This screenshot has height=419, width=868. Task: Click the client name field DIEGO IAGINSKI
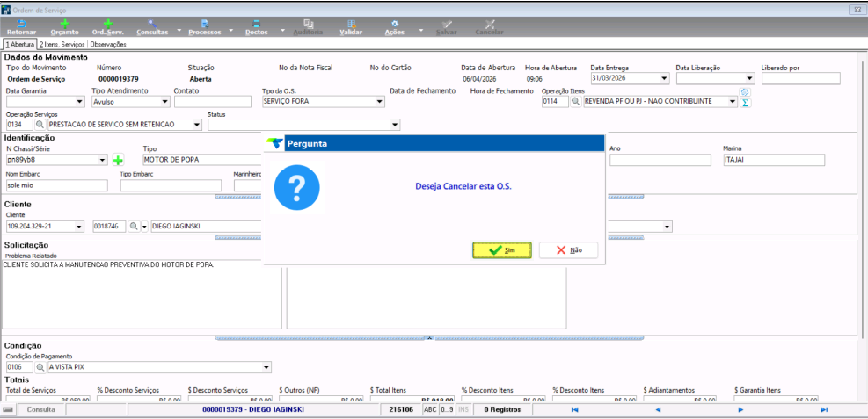206,227
